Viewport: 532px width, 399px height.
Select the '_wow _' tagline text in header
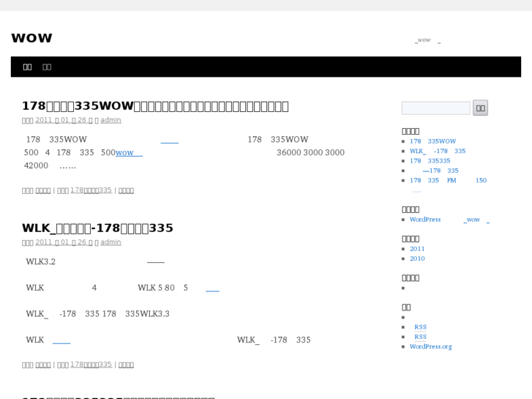(x=428, y=40)
